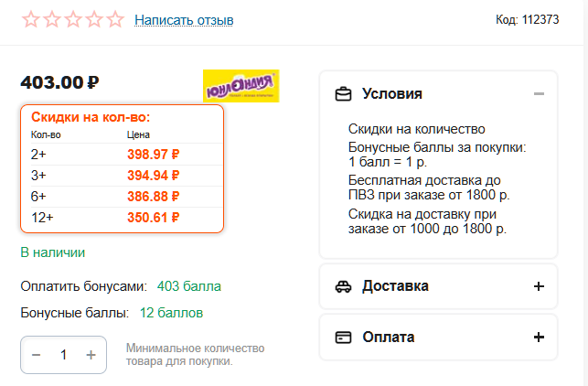
Task: Click the Бесплатная доставка до ПВЗ text
Action: coord(429,188)
